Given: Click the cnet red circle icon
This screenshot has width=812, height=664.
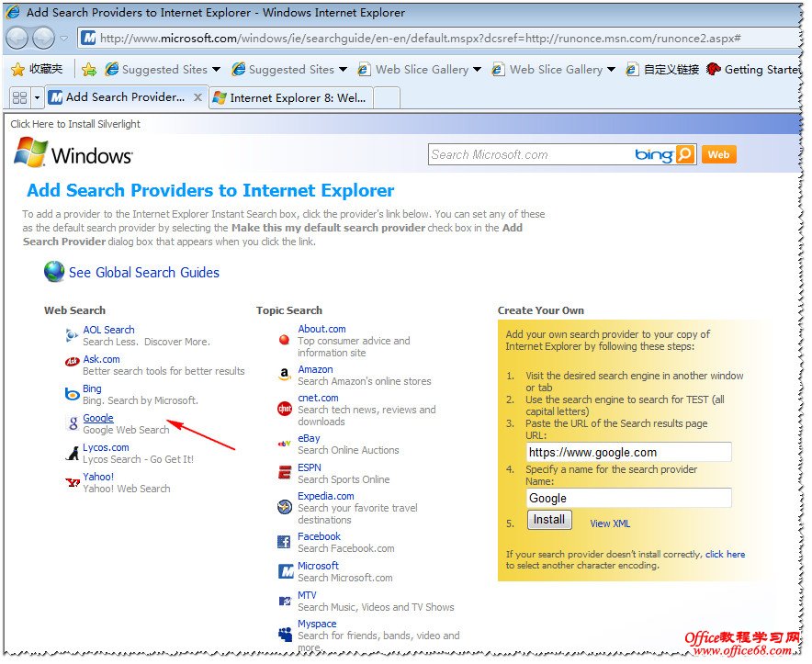Looking at the screenshot, I should (285, 409).
